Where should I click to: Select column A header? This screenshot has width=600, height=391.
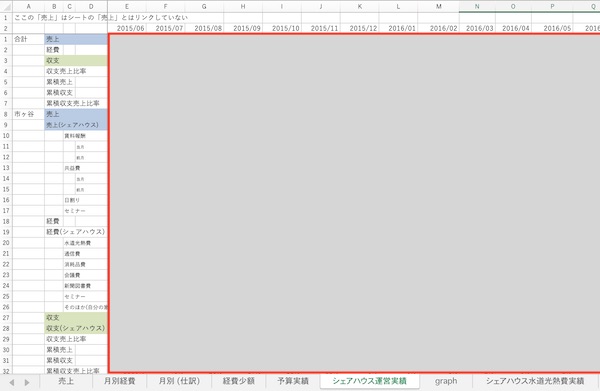(x=28, y=7)
